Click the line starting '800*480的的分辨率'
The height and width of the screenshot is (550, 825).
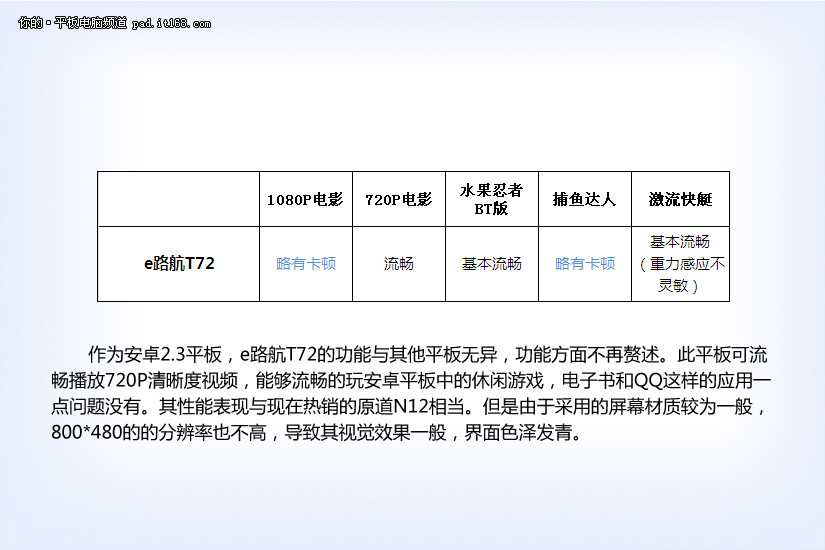tap(317, 433)
